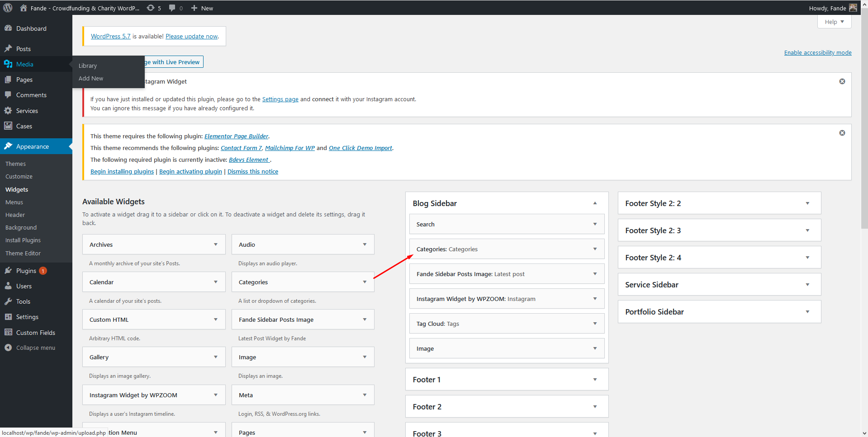
Task: Click the Posts pushpin icon
Action: tap(8, 48)
